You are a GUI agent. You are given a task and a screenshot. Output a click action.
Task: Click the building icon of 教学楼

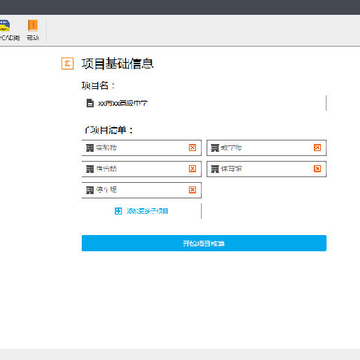[215, 148]
